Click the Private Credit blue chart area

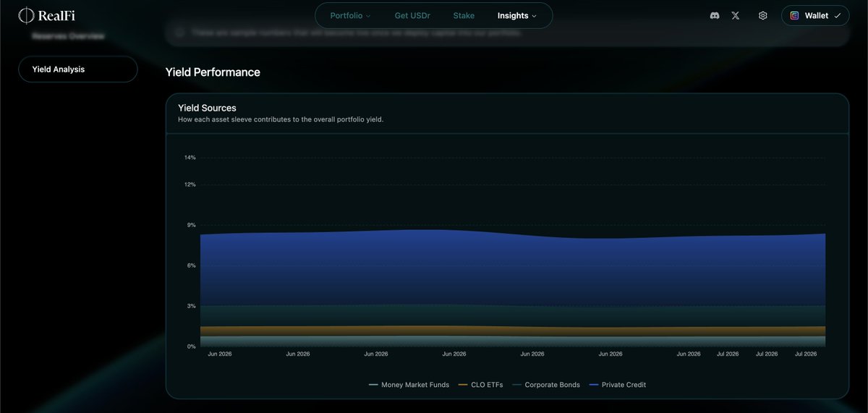(x=512, y=269)
